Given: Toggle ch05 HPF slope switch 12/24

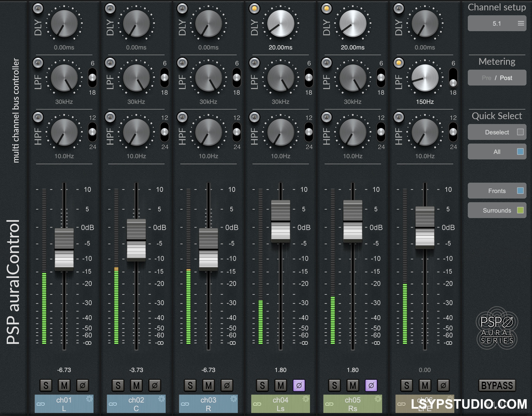Looking at the screenshot, I should pyautogui.click(x=381, y=132).
